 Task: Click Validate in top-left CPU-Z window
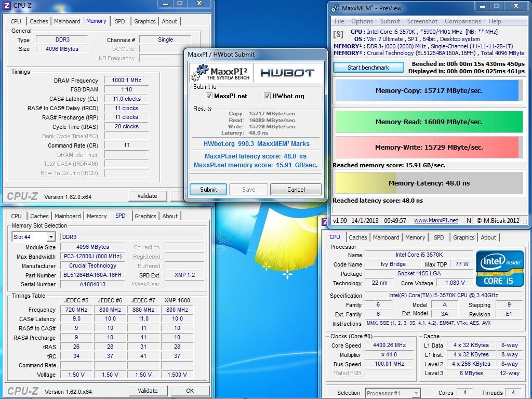point(147,196)
